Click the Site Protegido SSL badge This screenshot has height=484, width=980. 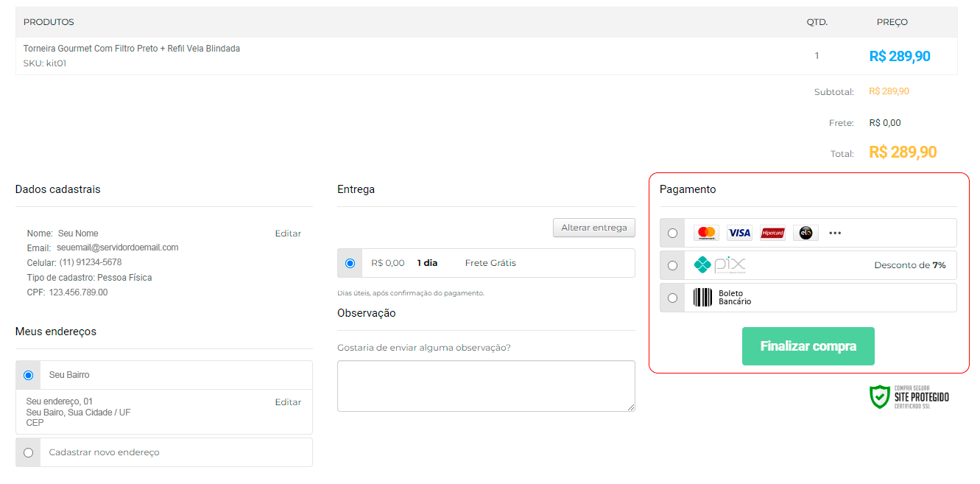click(909, 396)
